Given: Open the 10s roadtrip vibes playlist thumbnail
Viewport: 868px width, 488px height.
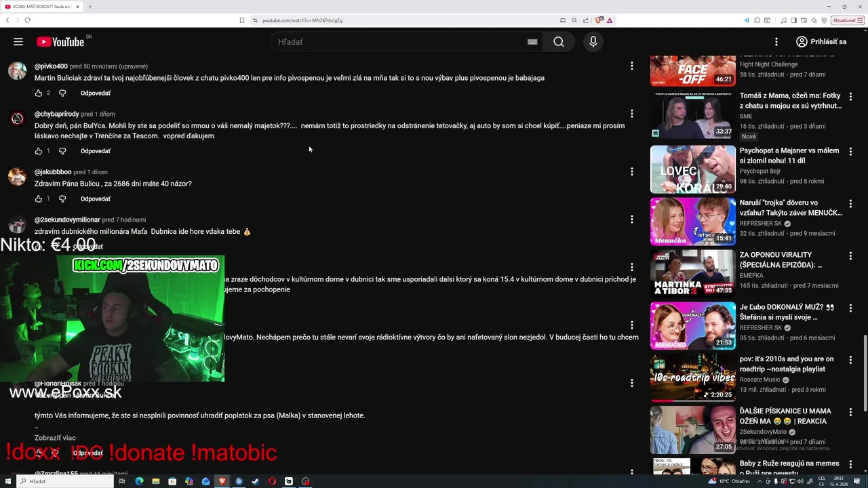Looking at the screenshot, I should point(692,378).
